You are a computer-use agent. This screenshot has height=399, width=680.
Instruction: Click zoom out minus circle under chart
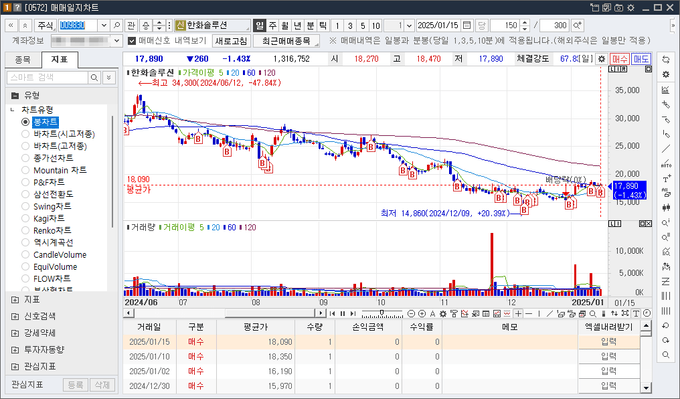411,314
